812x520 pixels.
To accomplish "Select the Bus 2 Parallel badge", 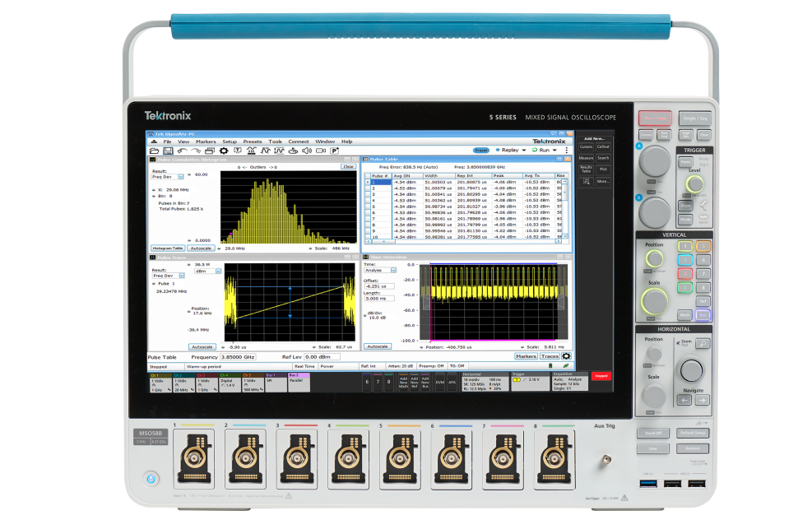I will [299, 383].
